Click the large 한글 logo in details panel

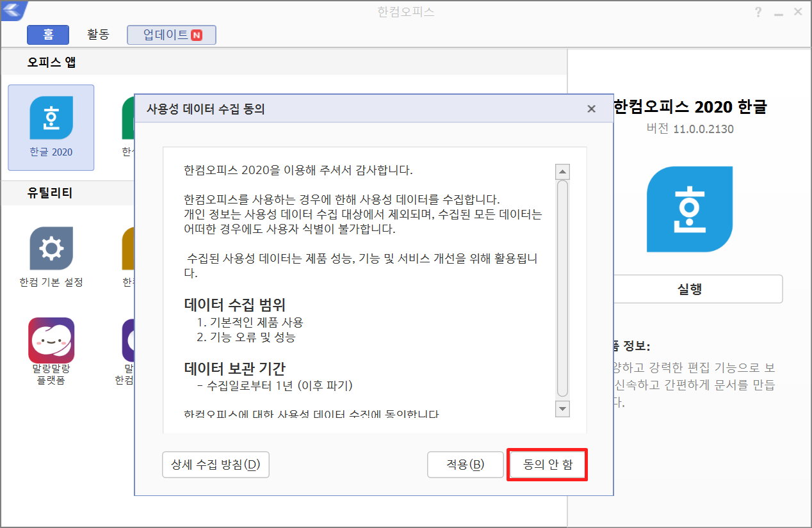[688, 209]
